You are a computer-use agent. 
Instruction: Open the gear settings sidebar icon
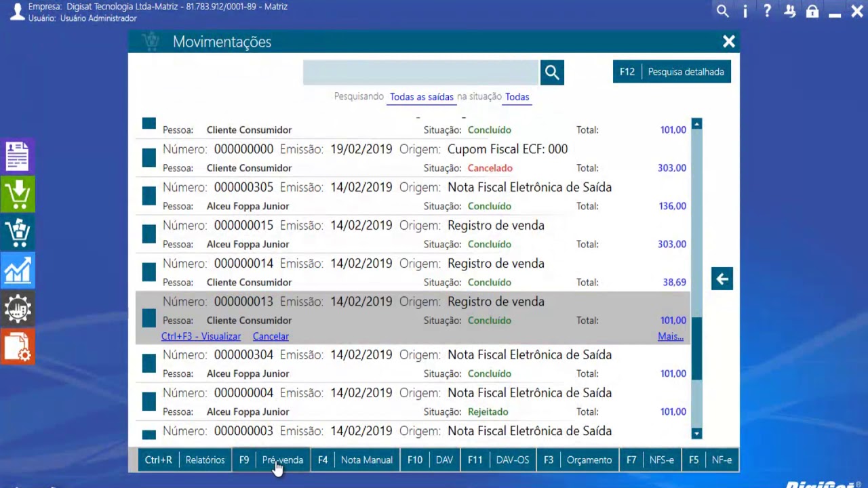pyautogui.click(x=18, y=309)
